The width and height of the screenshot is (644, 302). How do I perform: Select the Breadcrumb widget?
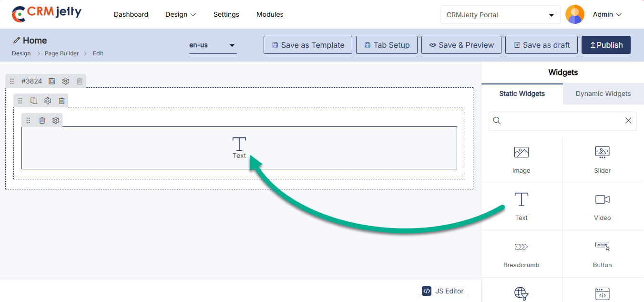click(521, 254)
